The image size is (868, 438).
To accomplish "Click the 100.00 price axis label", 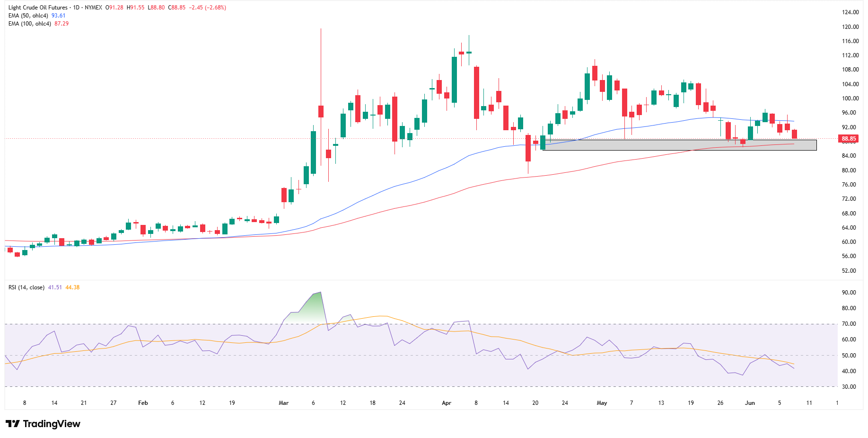I will (x=850, y=98).
